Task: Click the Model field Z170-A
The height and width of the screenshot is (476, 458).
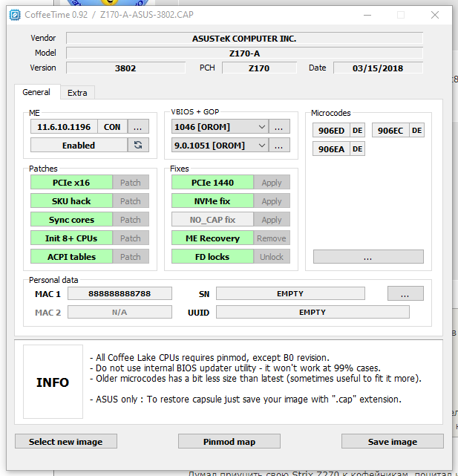Action: (244, 53)
